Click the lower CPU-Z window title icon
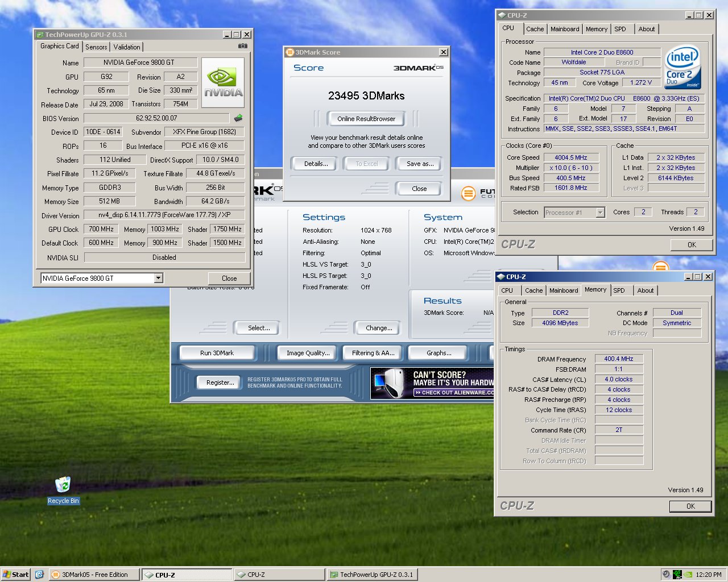728x582 pixels. (500, 277)
